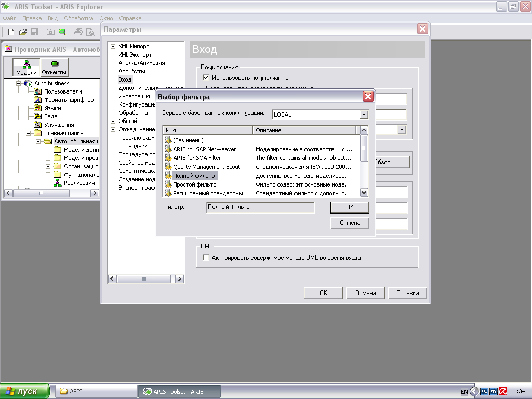Screen dimensions: 532x399
Task: Click filter list vertical scrollbar thumb
Action: point(364,148)
